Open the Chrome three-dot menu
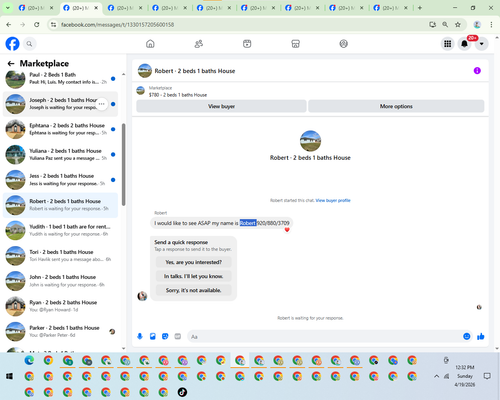Screen dimensions: 500x400 (491, 24)
